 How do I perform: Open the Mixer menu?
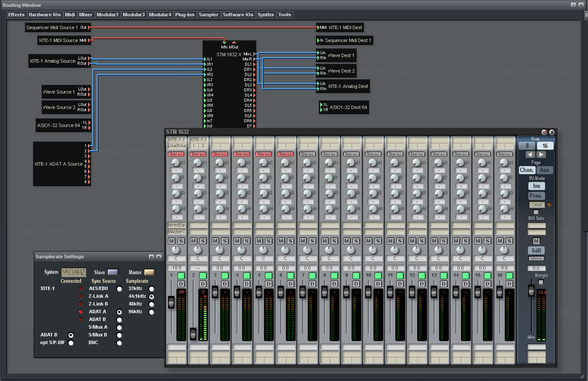pyautogui.click(x=85, y=15)
